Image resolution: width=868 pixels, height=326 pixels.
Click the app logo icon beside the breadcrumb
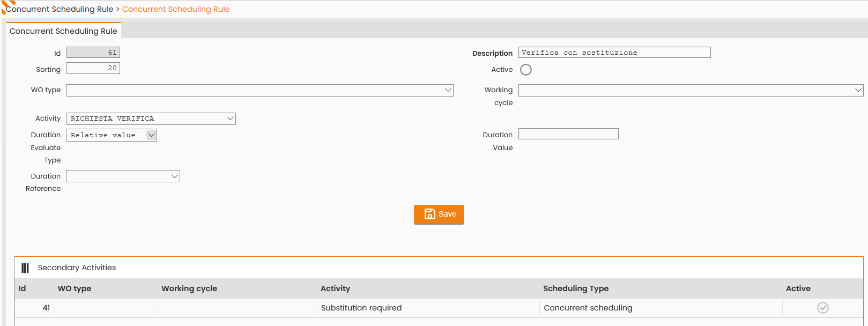(8, 6)
